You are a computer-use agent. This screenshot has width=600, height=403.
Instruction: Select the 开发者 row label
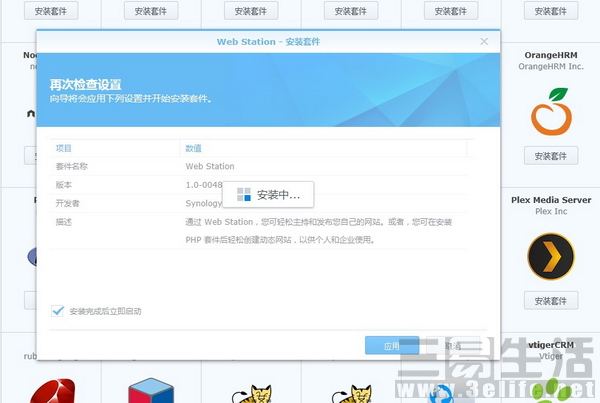pos(68,203)
